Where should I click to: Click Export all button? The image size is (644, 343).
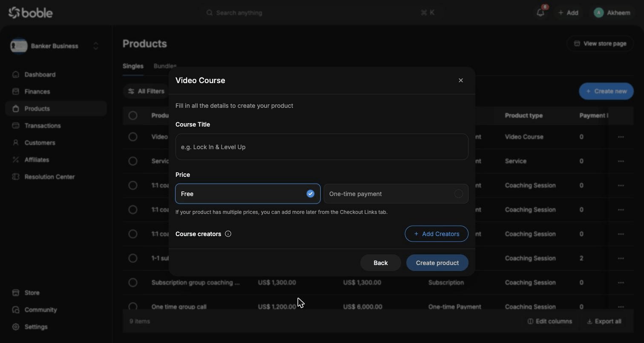[604, 321]
